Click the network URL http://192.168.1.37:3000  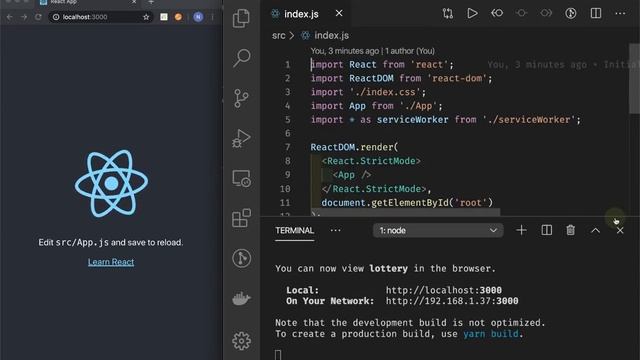(x=452, y=301)
